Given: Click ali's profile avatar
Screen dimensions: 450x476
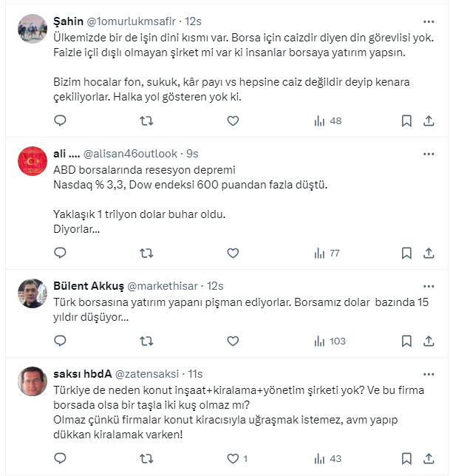Looking at the screenshot, I should click(33, 162).
